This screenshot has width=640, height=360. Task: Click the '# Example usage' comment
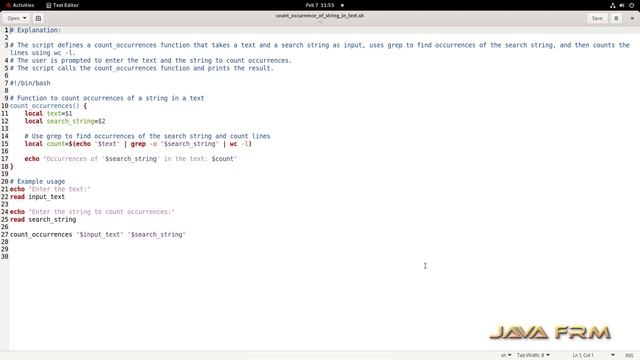38,182
